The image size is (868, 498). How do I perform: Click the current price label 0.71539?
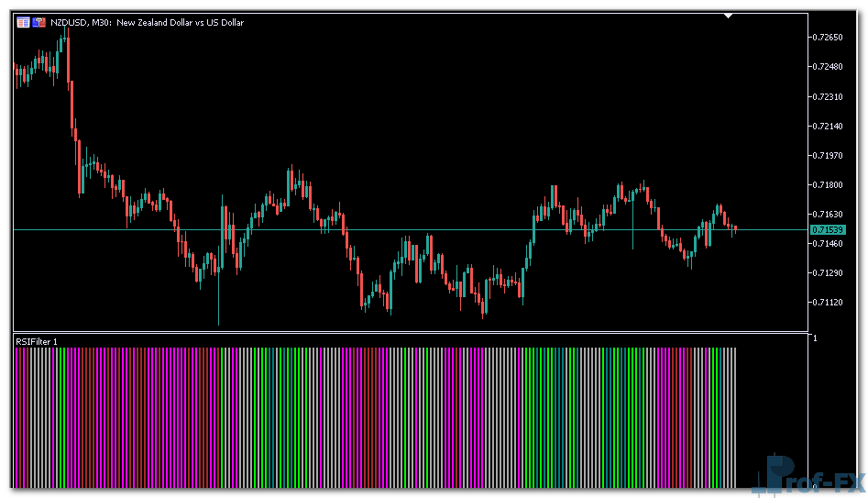click(827, 229)
